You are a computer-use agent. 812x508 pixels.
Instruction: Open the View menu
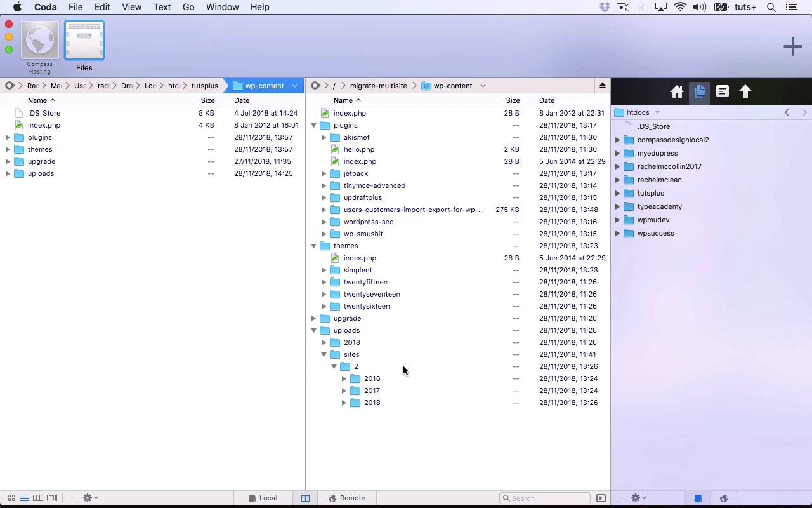(131, 7)
